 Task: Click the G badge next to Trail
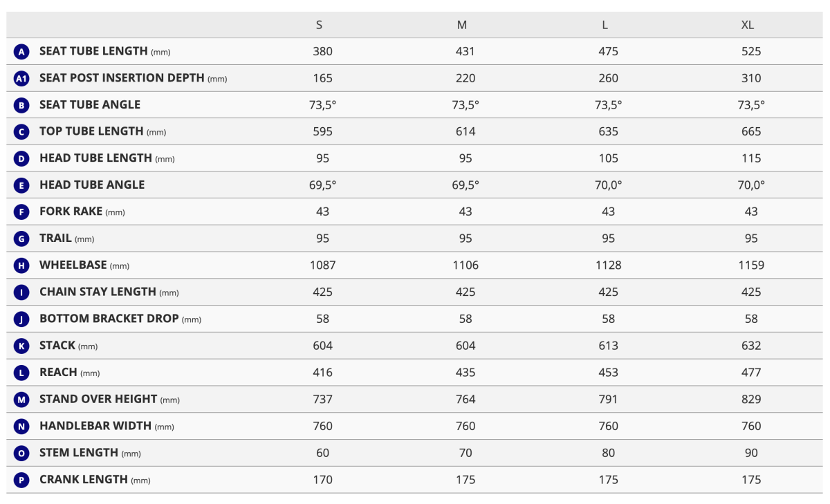tap(21, 239)
